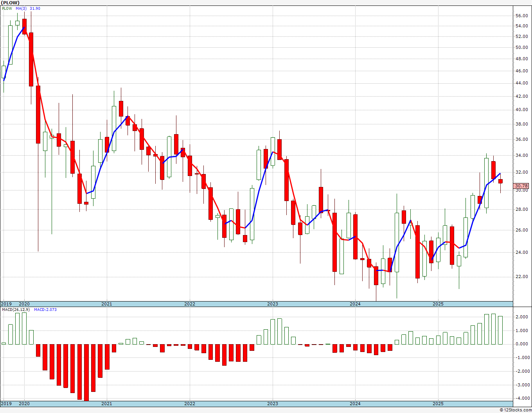Select the 2021 marker on price timeline
Image resolution: width=532 pixels, height=413 pixels.
pyautogui.click(x=107, y=304)
